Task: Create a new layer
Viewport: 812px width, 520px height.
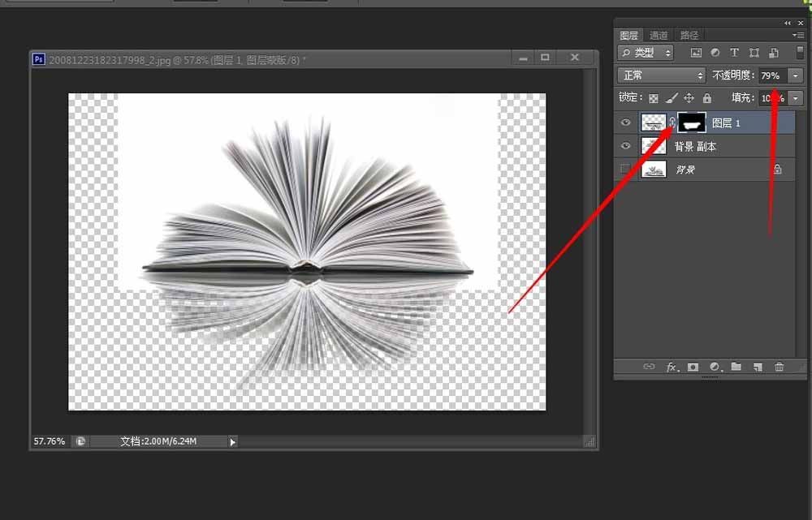Action: point(757,367)
